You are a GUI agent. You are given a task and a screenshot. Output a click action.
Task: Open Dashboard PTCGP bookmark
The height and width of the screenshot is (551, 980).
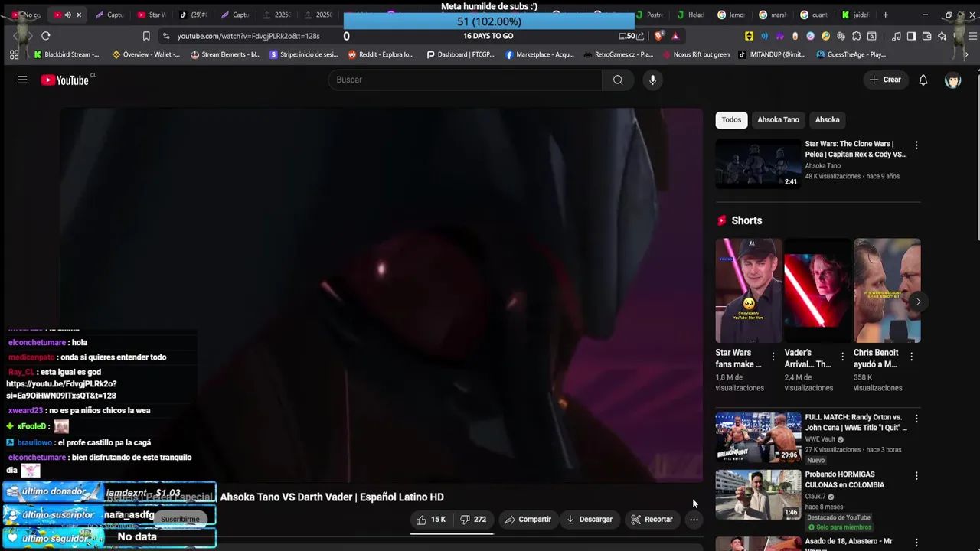point(460,54)
